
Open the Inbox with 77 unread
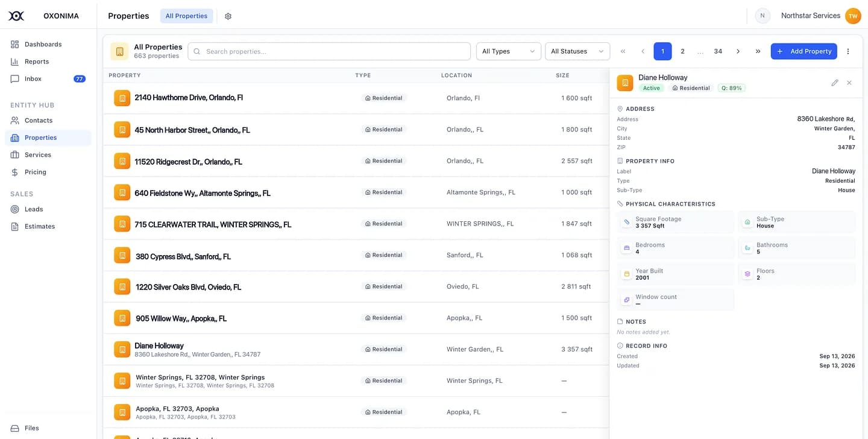48,78
